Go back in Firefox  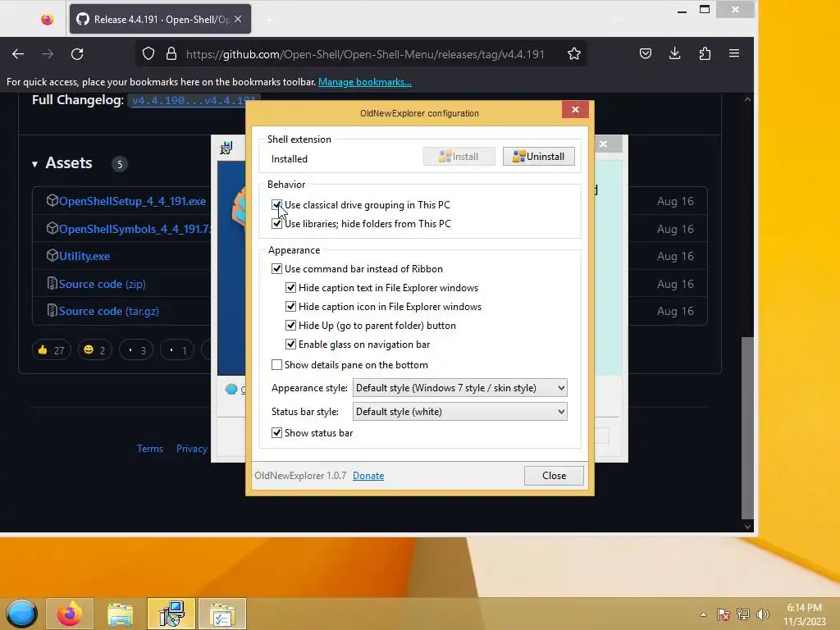[18, 53]
